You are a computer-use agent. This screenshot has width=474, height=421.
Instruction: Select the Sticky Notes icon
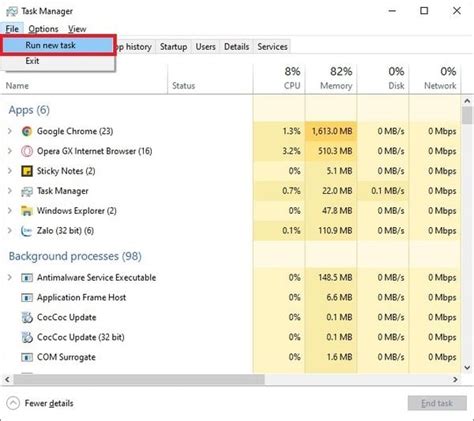click(x=27, y=171)
